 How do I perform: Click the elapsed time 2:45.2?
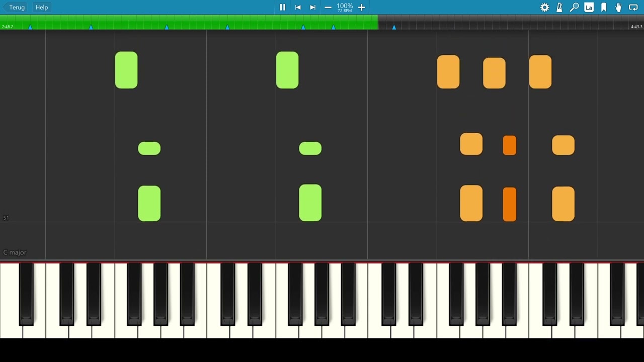[8, 27]
